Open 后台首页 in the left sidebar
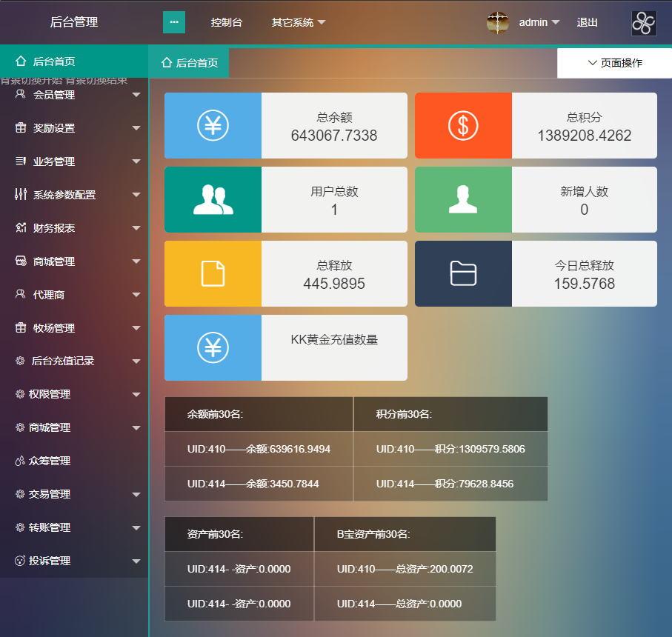Viewport: 672px width, 637px height. [x=53, y=61]
